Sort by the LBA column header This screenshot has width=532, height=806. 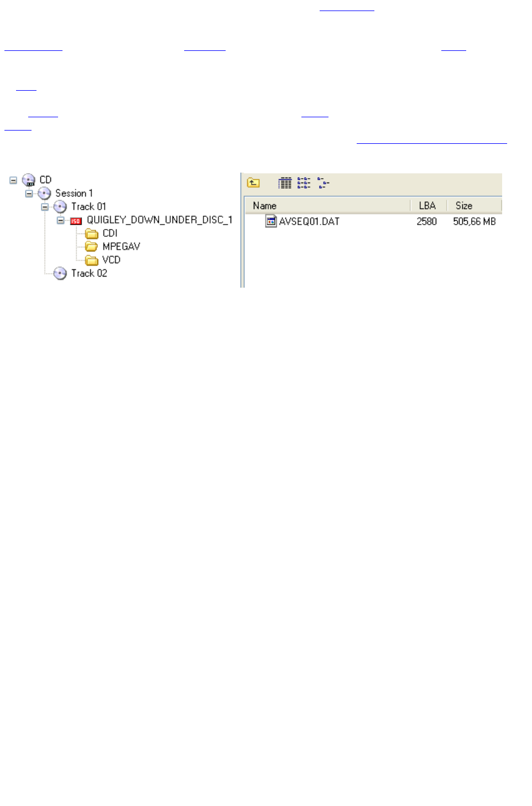point(428,206)
